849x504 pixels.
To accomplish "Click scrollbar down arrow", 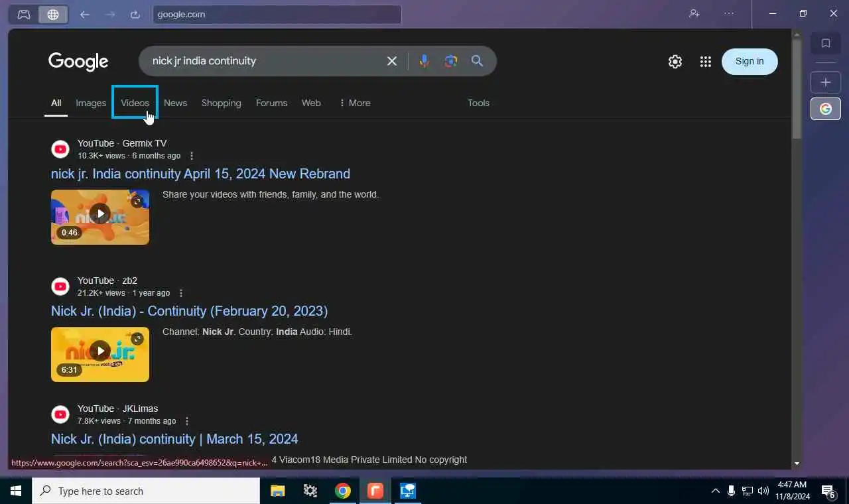I will tap(797, 464).
